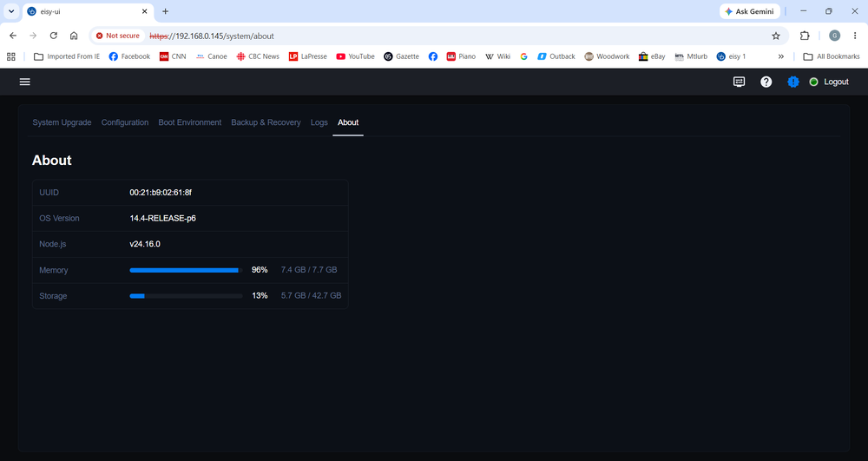Click the Storage usage progress bar
Viewport: 868px width, 461px height.
click(186, 296)
